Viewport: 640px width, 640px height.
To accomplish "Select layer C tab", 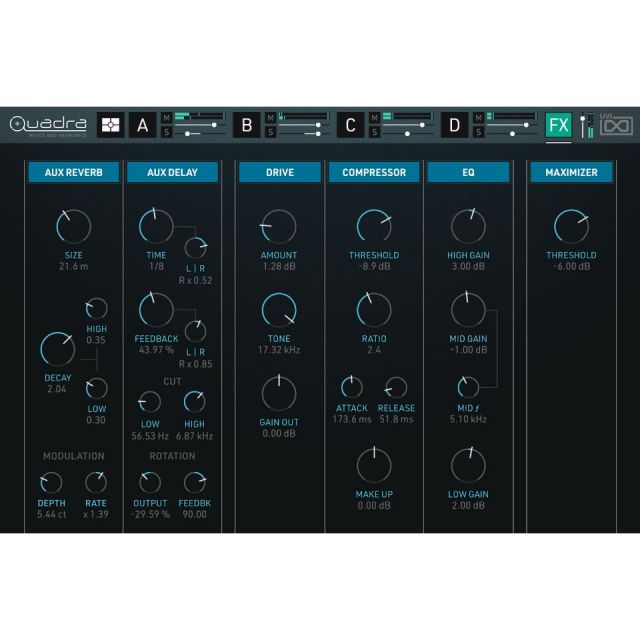I will coord(350,125).
